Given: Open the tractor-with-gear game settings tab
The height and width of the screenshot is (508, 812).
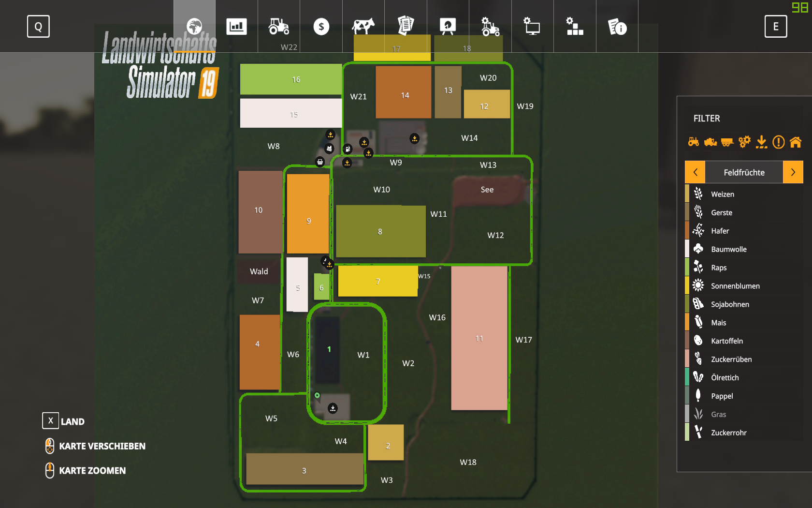Looking at the screenshot, I should point(490,26).
